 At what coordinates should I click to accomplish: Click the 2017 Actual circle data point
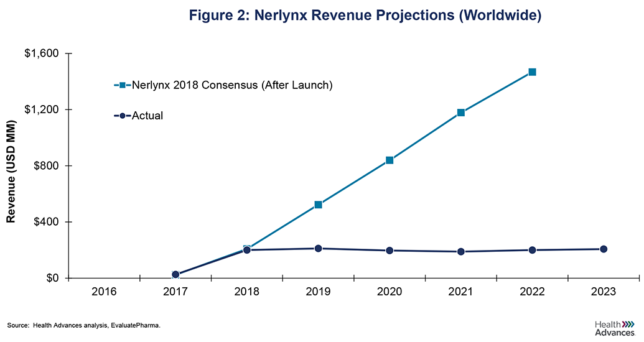(175, 275)
